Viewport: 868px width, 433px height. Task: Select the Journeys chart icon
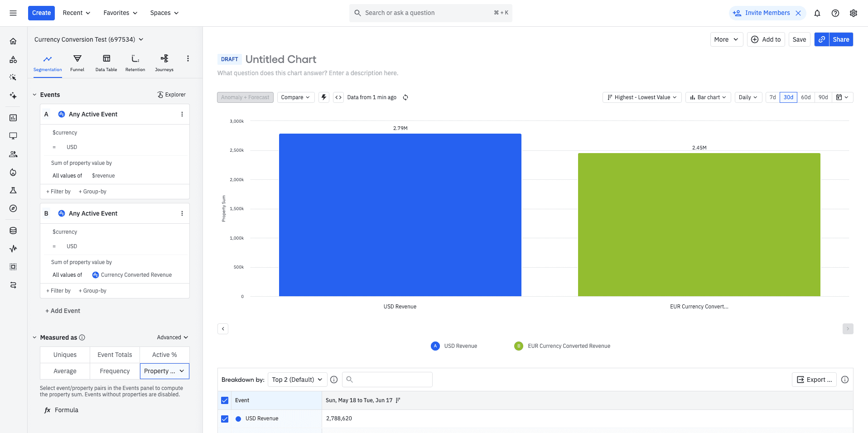[x=164, y=63]
